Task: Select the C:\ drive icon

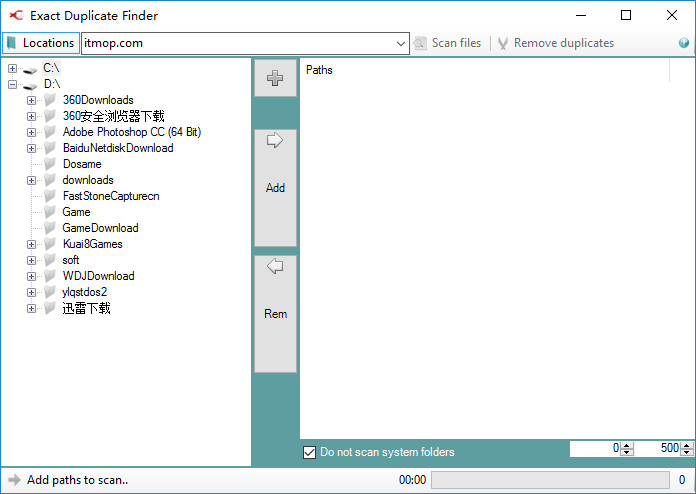Action: point(30,70)
